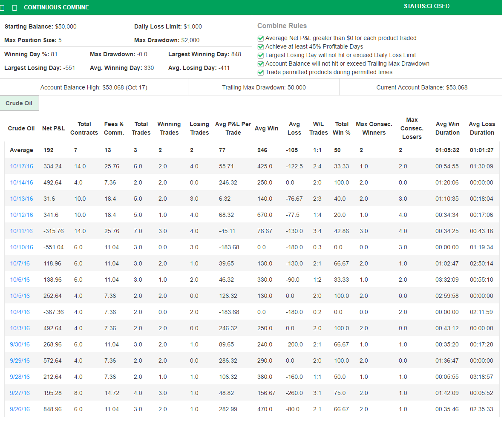Toggle the Largest Losing Day rule checkbox
The width and height of the screenshot is (504, 424).
point(261,55)
